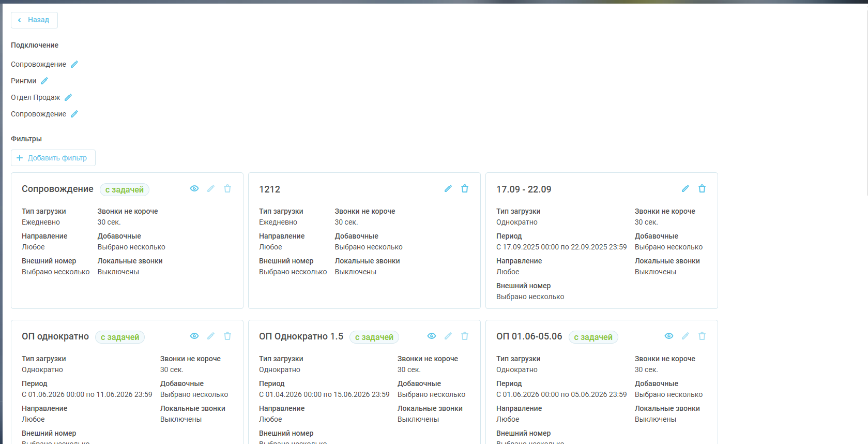This screenshot has height=444, width=868.
Task: Delete the ОП однократно filter
Action: tap(227, 336)
